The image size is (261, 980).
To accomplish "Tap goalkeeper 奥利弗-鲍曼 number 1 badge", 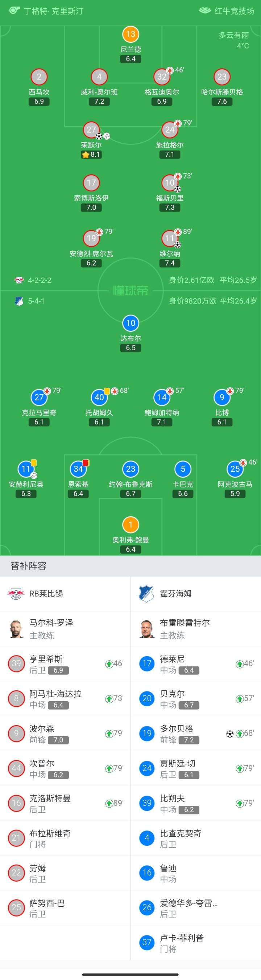I will [x=130, y=524].
